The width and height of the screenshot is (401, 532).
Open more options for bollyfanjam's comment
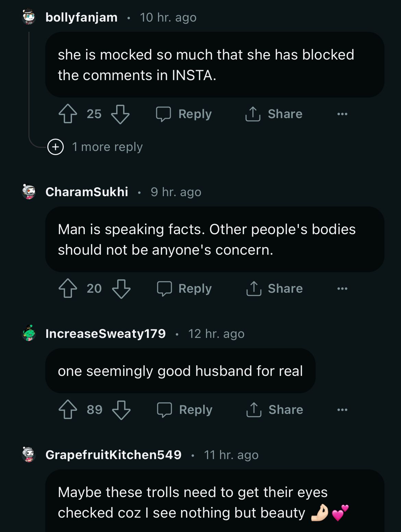tap(342, 114)
